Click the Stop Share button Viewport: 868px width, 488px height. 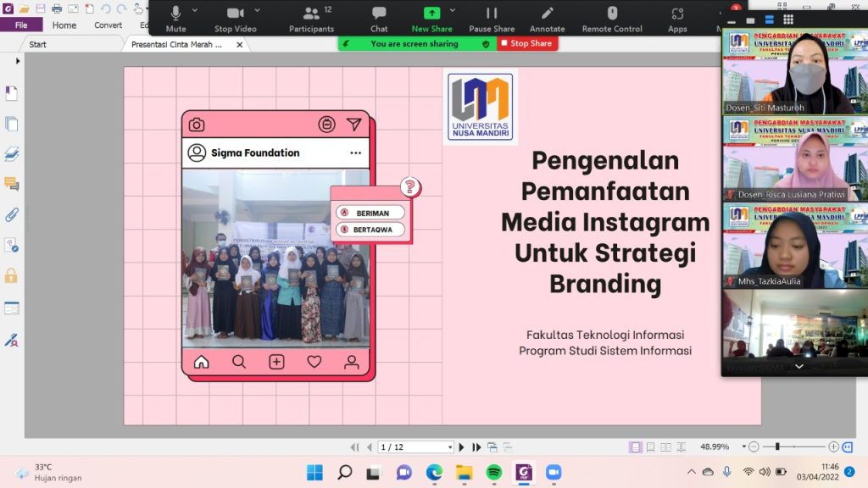[x=527, y=43]
